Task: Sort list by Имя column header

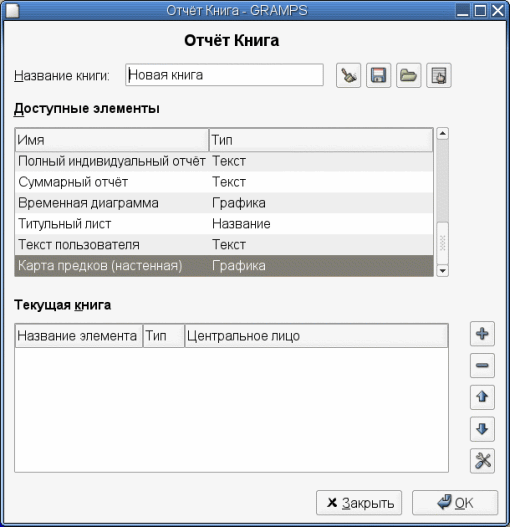Action: 112,140
